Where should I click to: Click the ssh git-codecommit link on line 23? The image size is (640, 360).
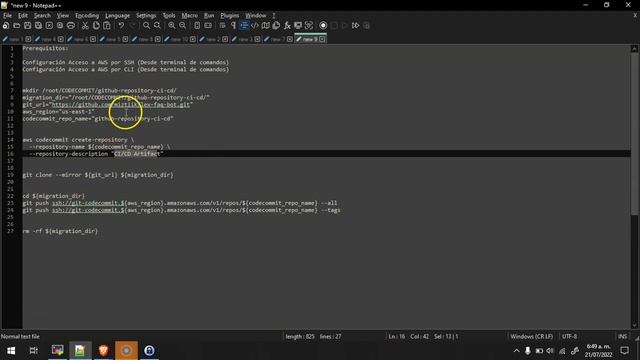(x=88, y=203)
